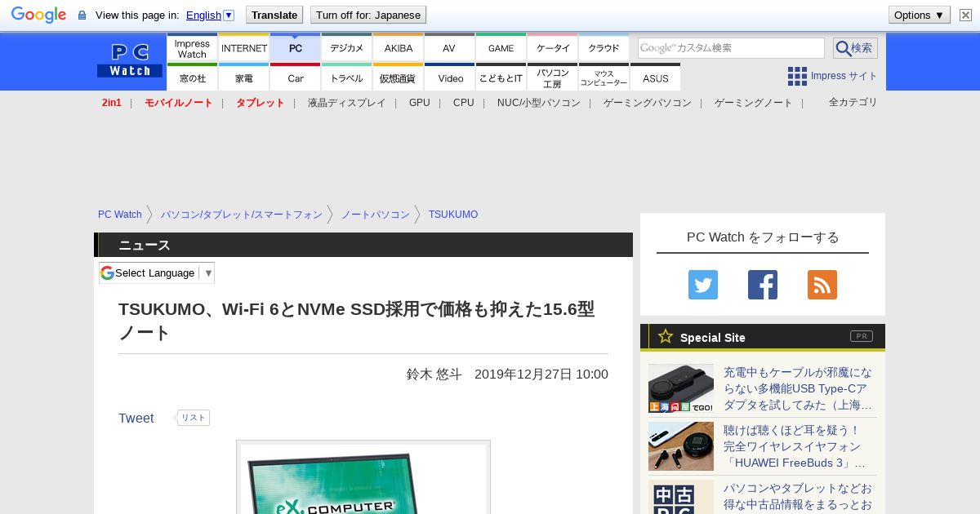
Task: Click the PC Watch logo
Action: coord(130,60)
